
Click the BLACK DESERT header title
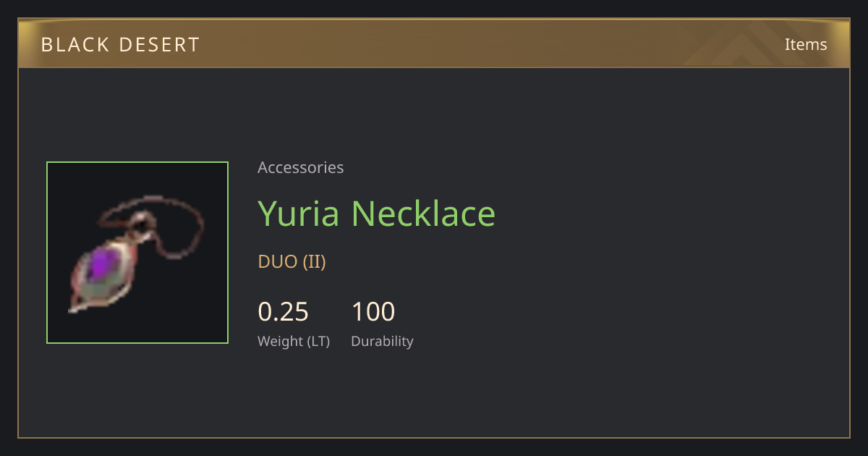click(120, 45)
